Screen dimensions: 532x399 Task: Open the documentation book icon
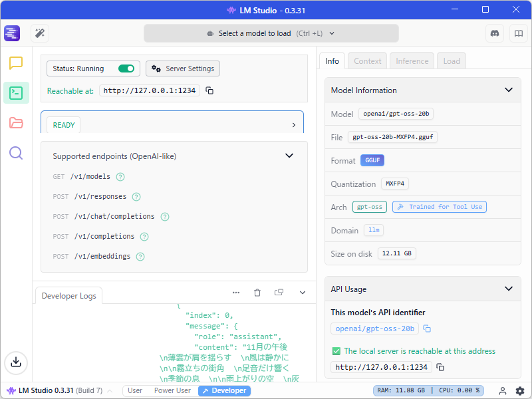[519, 33]
